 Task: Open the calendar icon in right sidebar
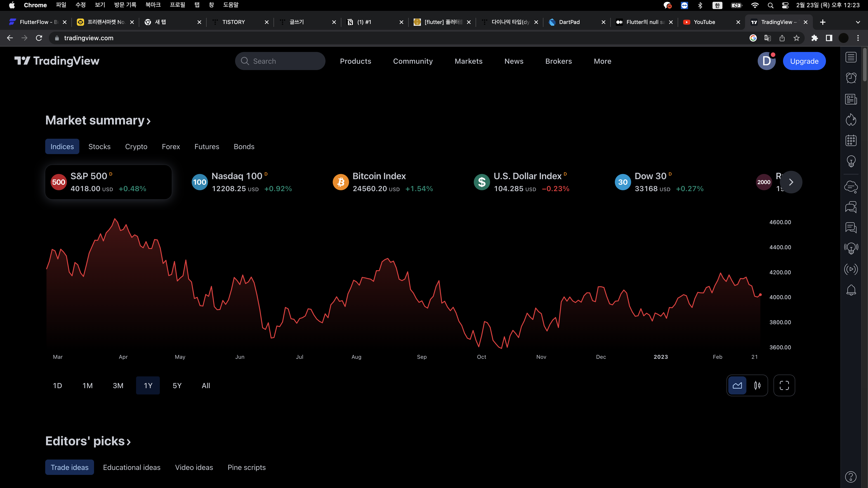click(851, 141)
